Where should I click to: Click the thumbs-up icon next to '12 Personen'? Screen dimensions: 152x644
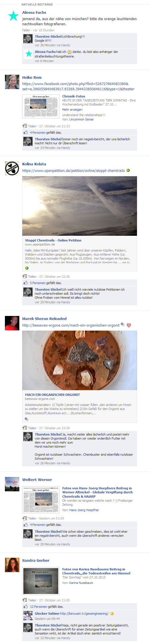[x=26, y=607]
